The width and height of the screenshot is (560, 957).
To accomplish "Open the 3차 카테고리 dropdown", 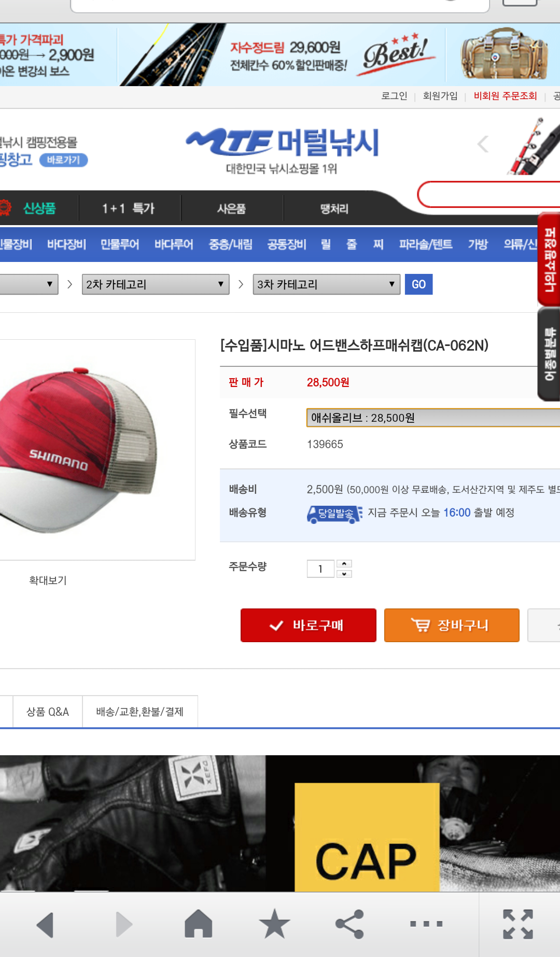I will (x=327, y=284).
